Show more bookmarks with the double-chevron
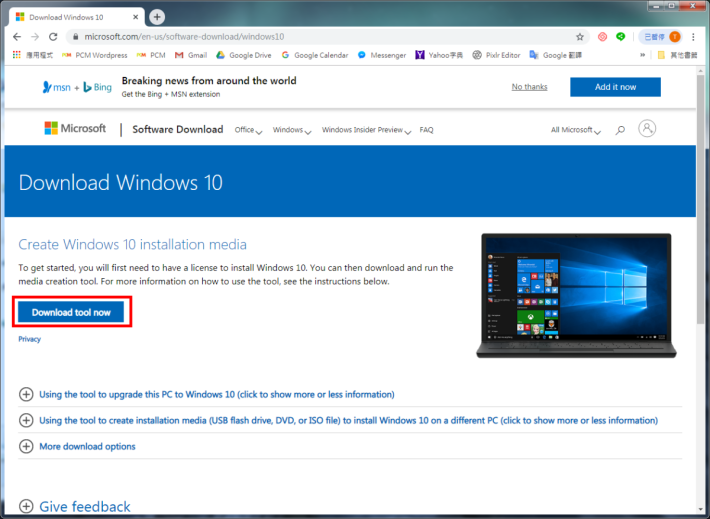 [x=642, y=55]
